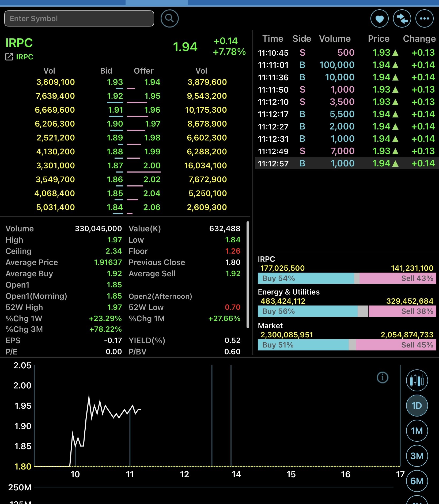Image resolution: width=439 pixels, height=504 pixels.
Task: Click the +7.78% change value
Action: tap(229, 52)
